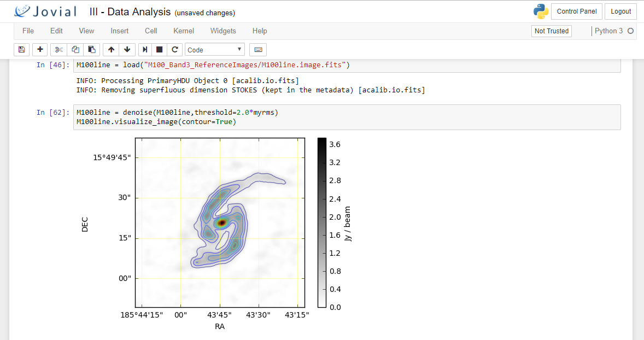Toggle the Not Trusted notebook status

(551, 31)
